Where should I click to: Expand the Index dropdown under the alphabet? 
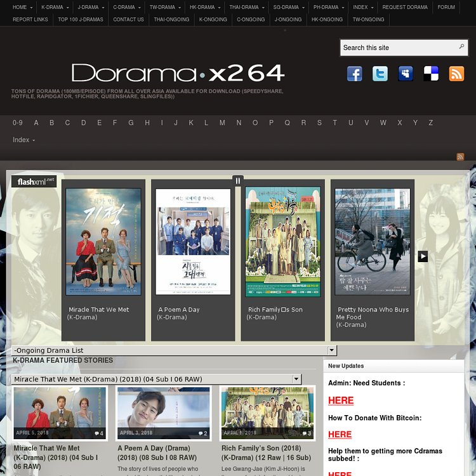point(23,140)
